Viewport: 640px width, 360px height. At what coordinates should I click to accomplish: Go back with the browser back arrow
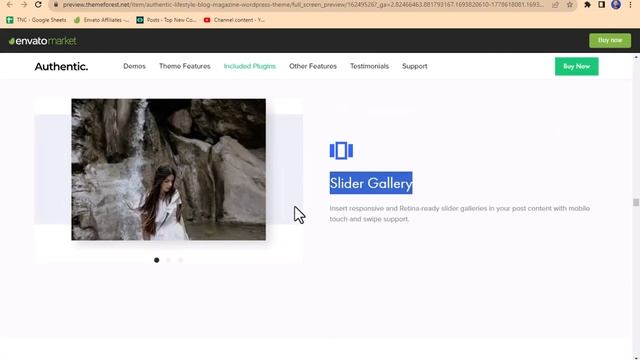pos(9,4)
